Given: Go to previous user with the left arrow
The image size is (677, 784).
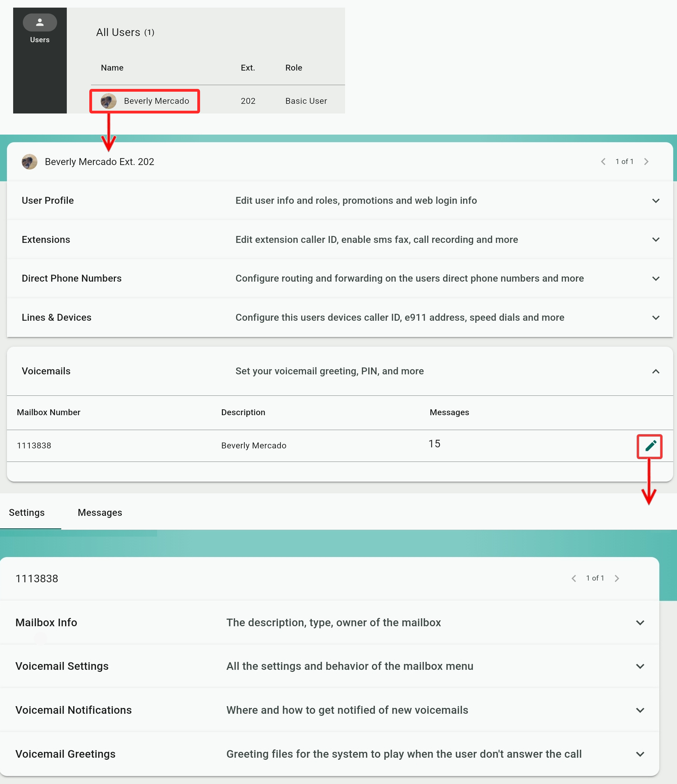Looking at the screenshot, I should 603,162.
